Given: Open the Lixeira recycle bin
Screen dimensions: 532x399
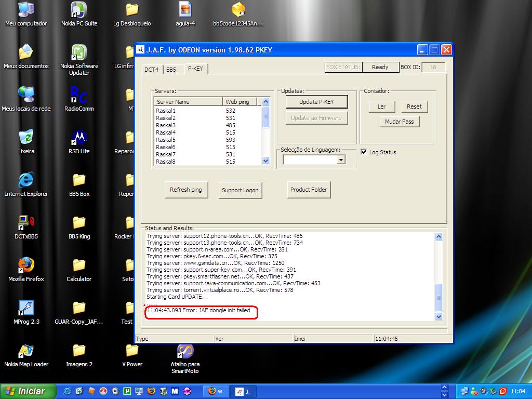Looking at the screenshot, I should (x=26, y=142).
